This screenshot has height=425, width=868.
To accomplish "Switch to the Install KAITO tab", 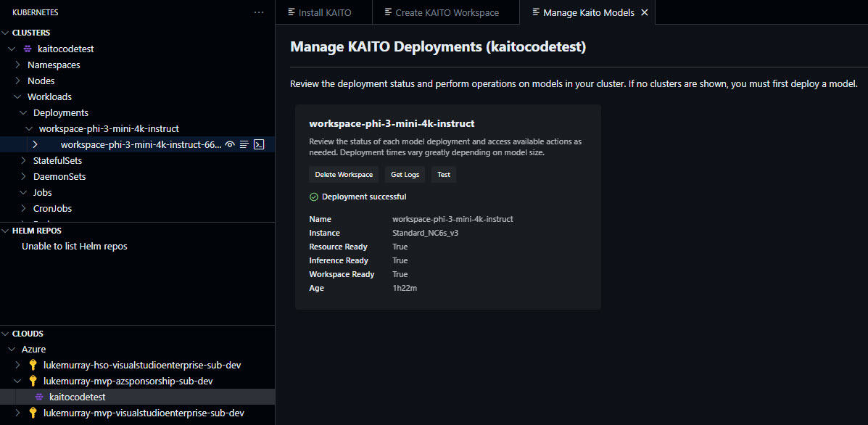I will coord(324,12).
